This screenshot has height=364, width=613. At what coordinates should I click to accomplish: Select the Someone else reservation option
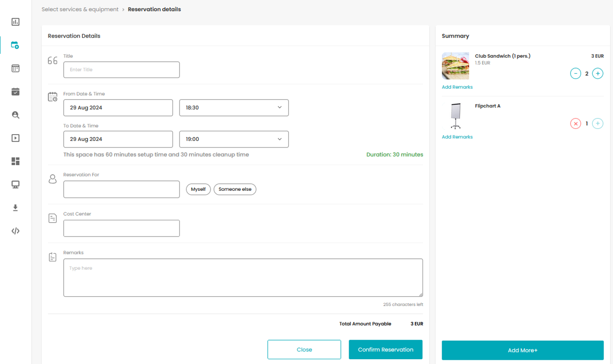click(235, 189)
